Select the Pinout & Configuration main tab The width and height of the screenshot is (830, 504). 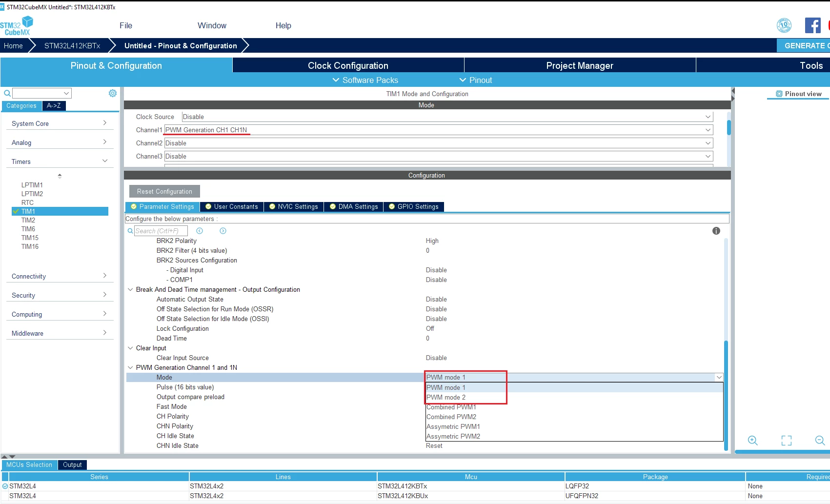pos(116,65)
